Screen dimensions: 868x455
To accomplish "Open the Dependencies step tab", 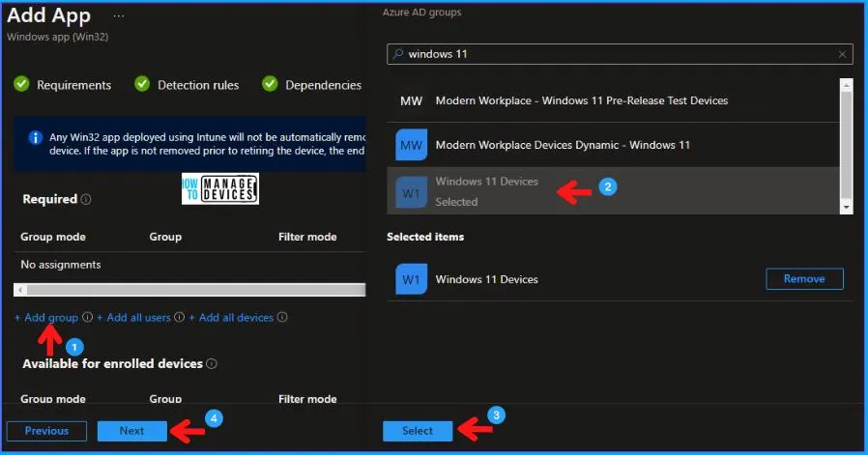I will pyautogui.click(x=323, y=85).
